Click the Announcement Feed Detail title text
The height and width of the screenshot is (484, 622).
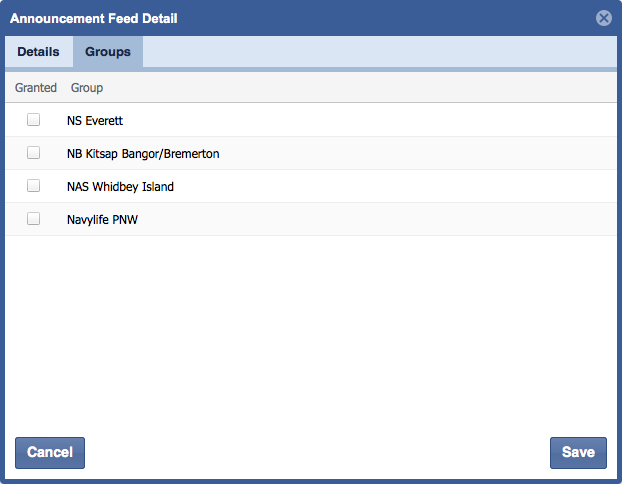point(94,18)
